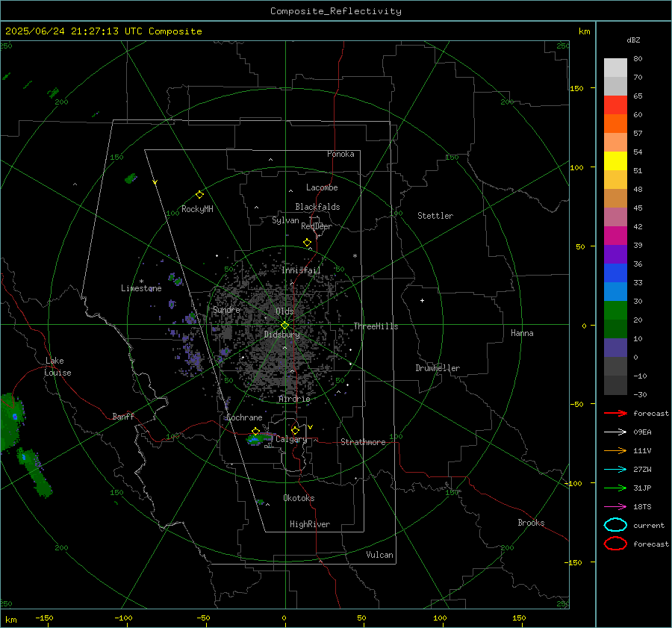The height and width of the screenshot is (628, 672).
Task: Select the Vulcan label
Action: (x=379, y=555)
